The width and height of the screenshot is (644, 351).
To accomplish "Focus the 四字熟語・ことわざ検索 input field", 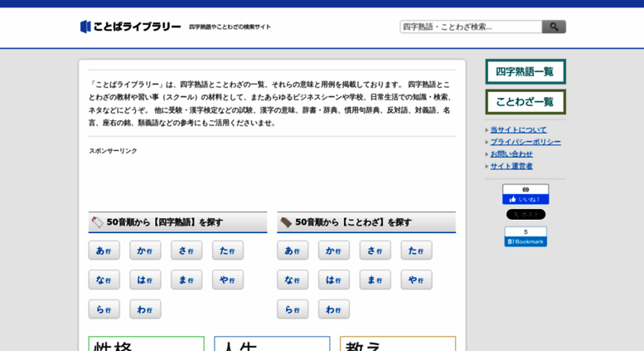I will point(471,27).
